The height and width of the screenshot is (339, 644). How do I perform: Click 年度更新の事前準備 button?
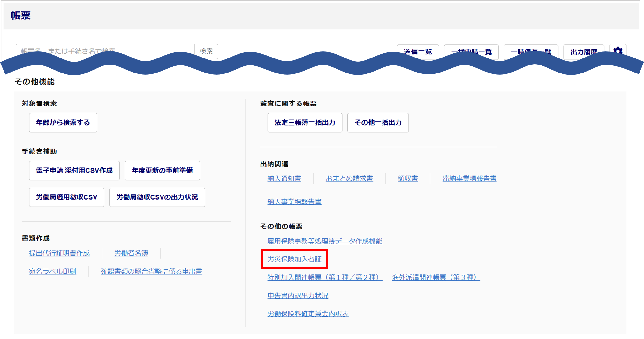(162, 171)
